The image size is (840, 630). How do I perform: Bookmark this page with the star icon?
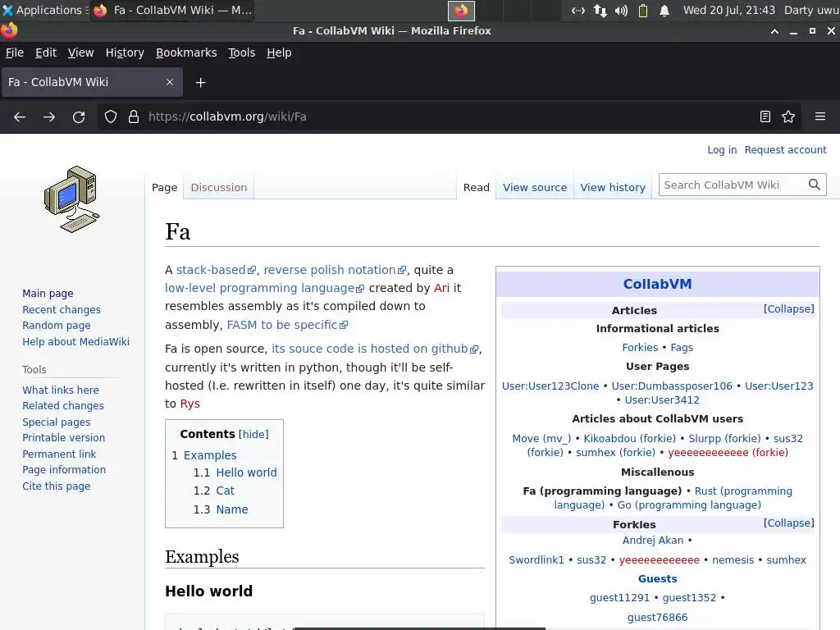tap(788, 116)
